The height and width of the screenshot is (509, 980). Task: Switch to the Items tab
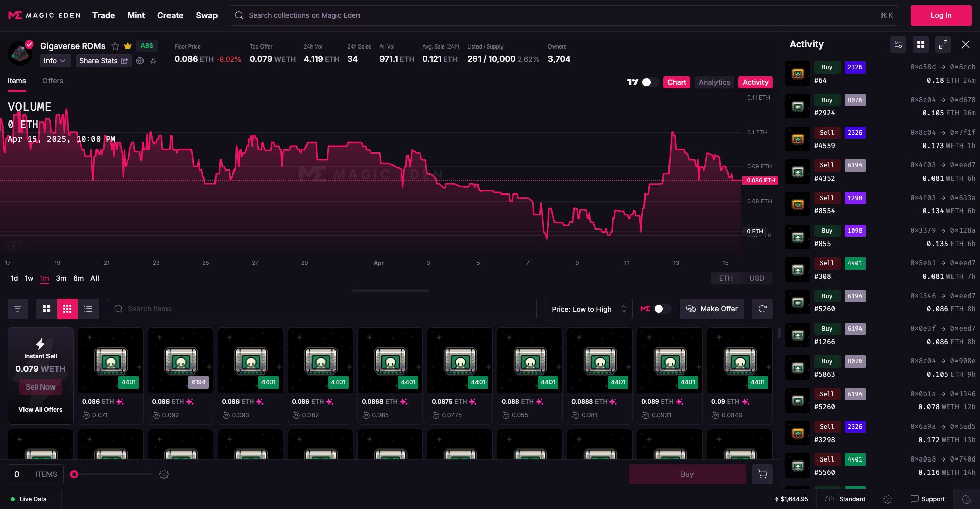coord(17,81)
